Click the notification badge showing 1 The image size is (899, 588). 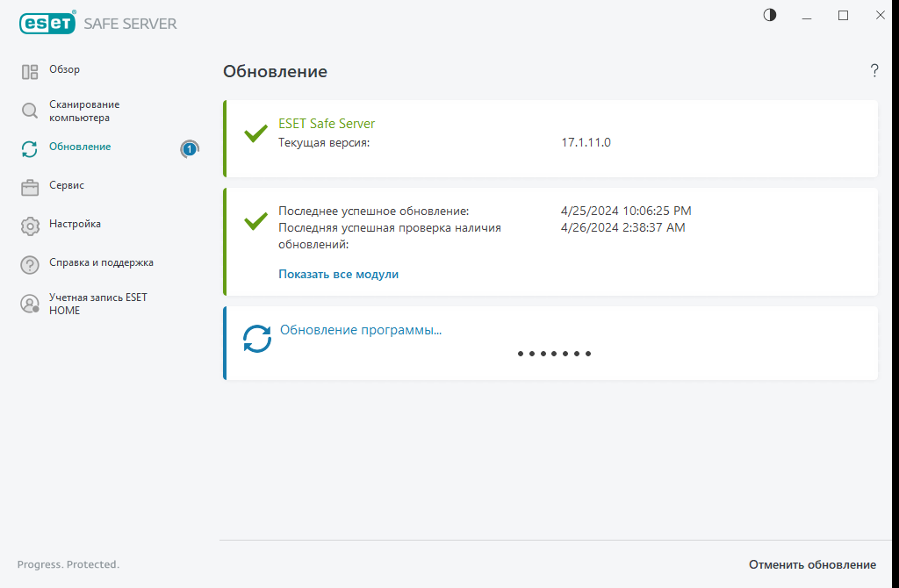click(x=190, y=149)
